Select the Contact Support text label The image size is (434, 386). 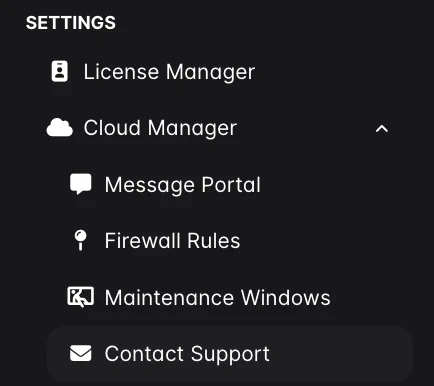pos(187,354)
